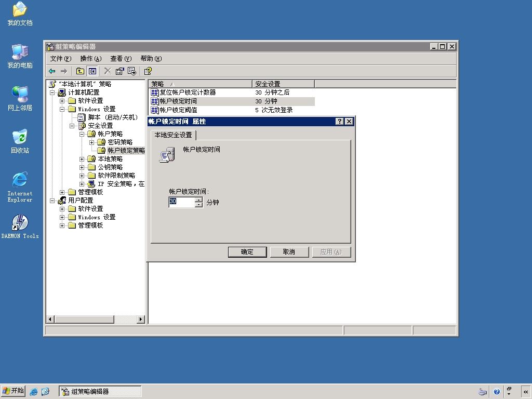
Task: Click the Export list toolbar icon
Action: [132, 71]
